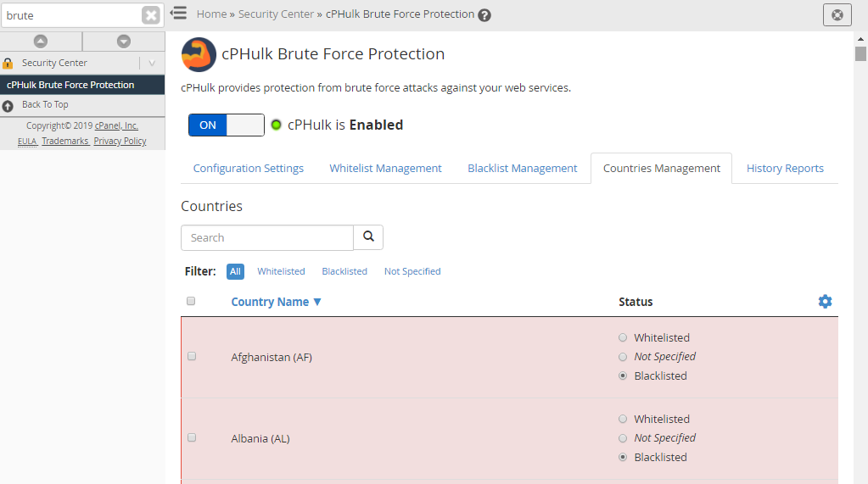The image size is (868, 484).
Task: Filter countries by Whitelisted
Action: tap(281, 271)
